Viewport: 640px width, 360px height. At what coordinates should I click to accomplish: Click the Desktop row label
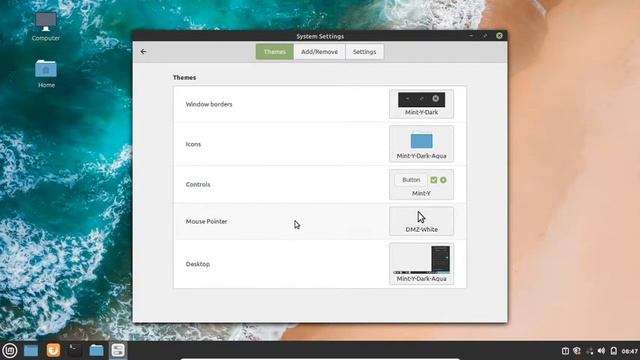(x=198, y=264)
